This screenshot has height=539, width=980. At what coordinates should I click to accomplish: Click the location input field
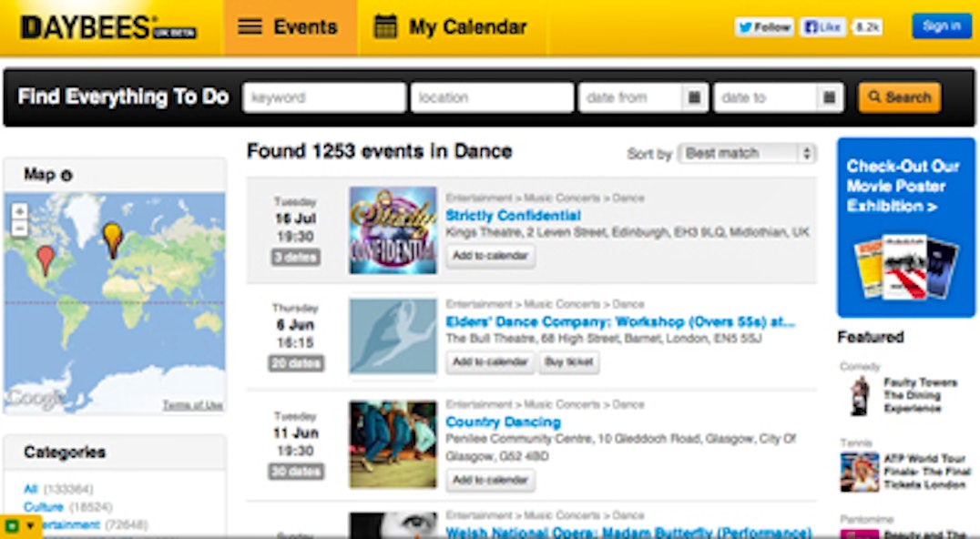point(492,97)
